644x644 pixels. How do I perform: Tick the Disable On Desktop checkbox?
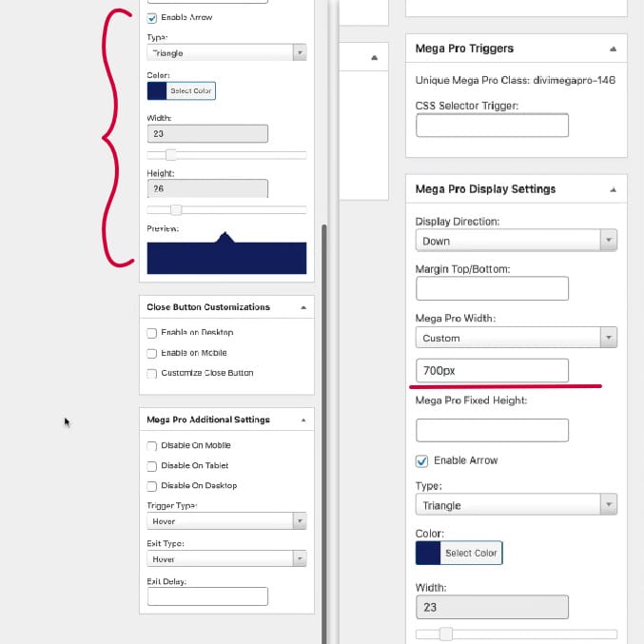point(152,486)
